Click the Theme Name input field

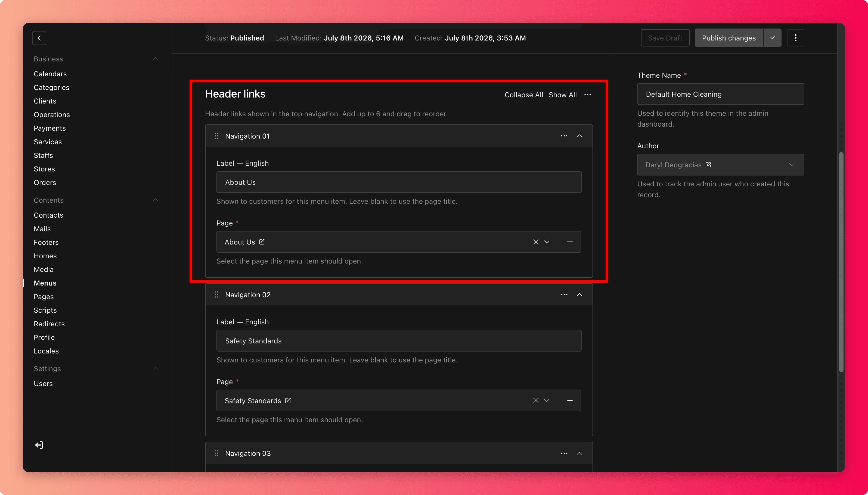point(721,94)
